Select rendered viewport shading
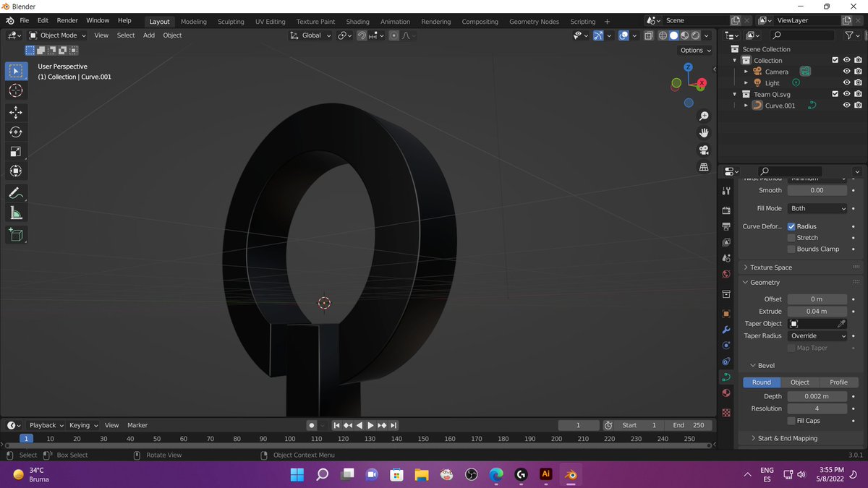This screenshot has width=868, height=488. 696,35
